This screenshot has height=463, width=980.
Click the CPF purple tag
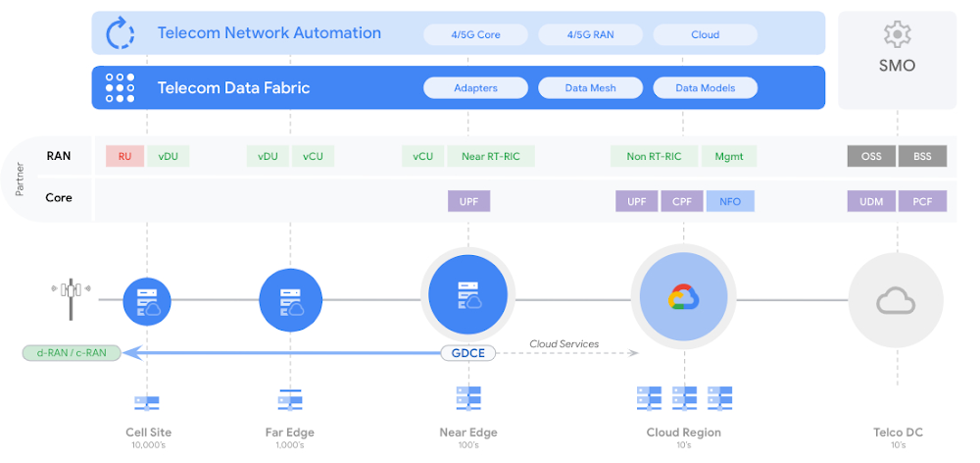click(x=682, y=201)
